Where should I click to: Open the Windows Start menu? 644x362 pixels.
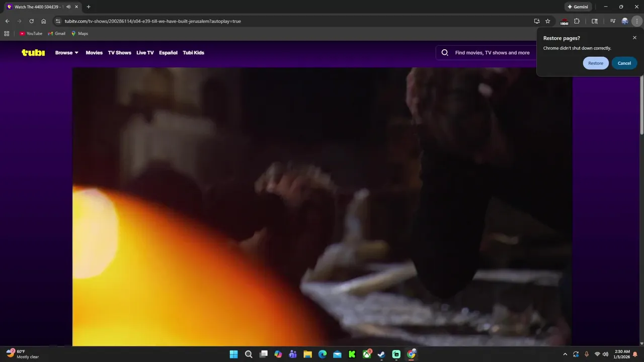pyautogui.click(x=234, y=354)
